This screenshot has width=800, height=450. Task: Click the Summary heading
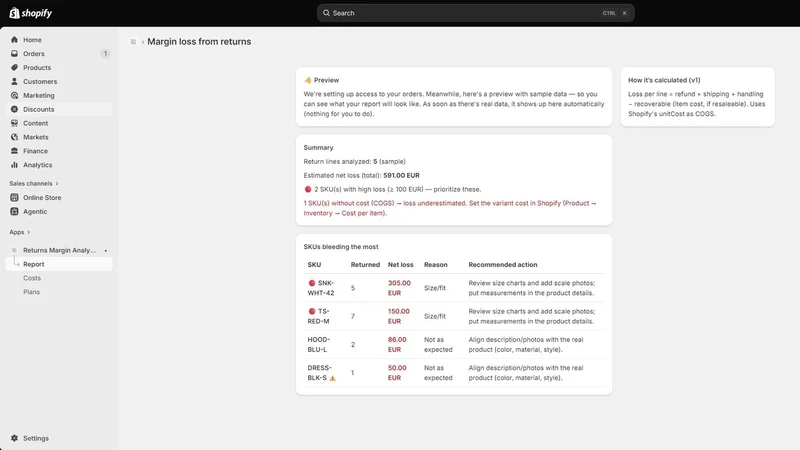coord(318,147)
